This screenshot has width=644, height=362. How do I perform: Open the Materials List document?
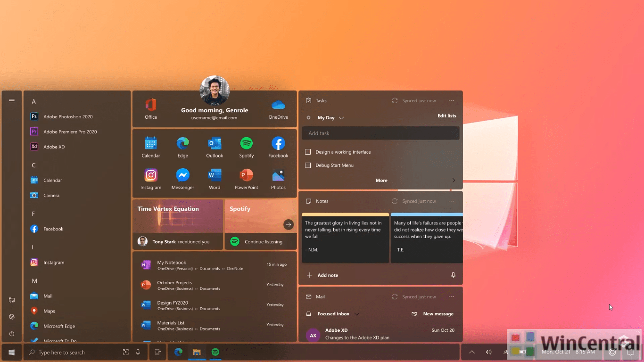point(215,326)
